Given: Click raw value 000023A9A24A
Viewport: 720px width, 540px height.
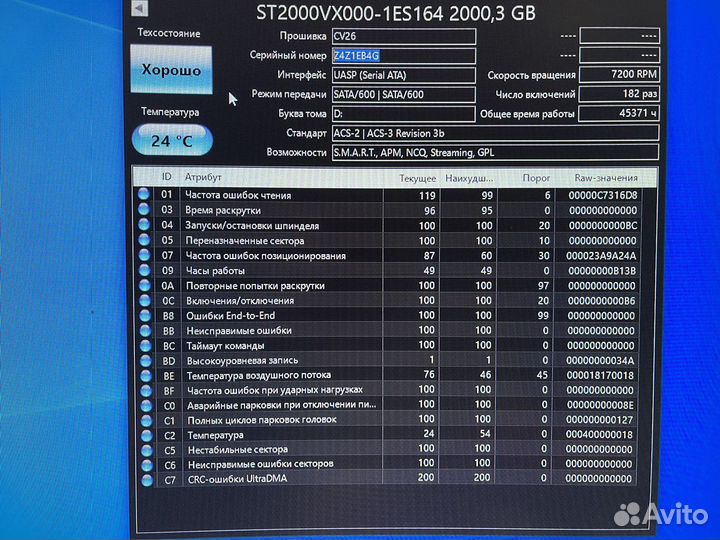Looking at the screenshot, I should pyautogui.click(x=601, y=256).
